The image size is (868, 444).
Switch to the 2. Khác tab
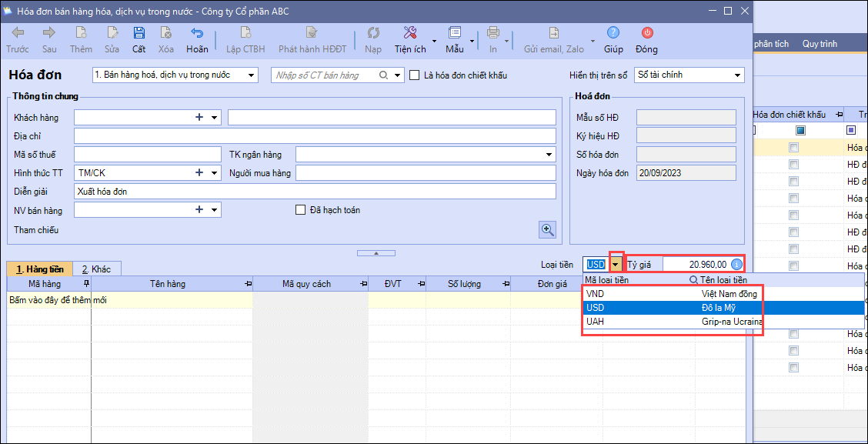tap(97, 269)
